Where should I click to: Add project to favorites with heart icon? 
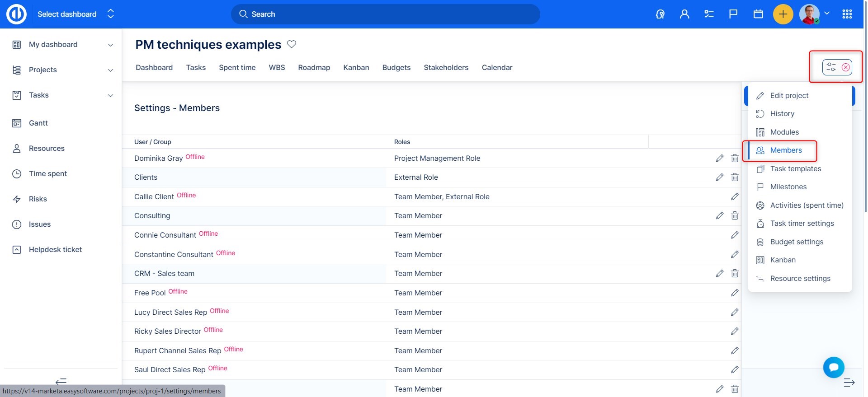[x=292, y=44]
